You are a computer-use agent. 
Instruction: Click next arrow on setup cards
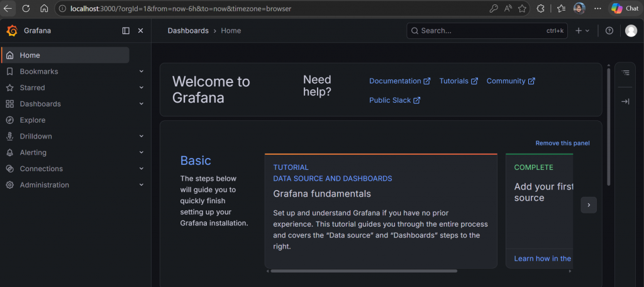589,205
